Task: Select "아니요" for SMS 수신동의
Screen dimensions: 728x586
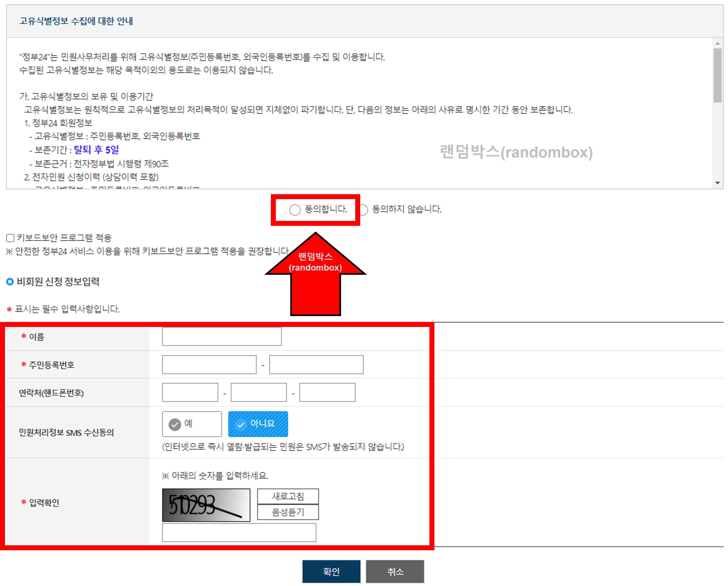Action: point(258,424)
